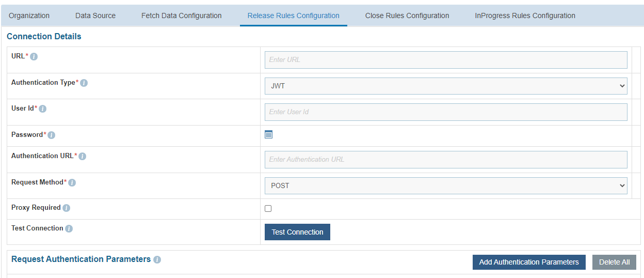
Task: Click the Authentication URL info icon
Action: click(x=83, y=156)
